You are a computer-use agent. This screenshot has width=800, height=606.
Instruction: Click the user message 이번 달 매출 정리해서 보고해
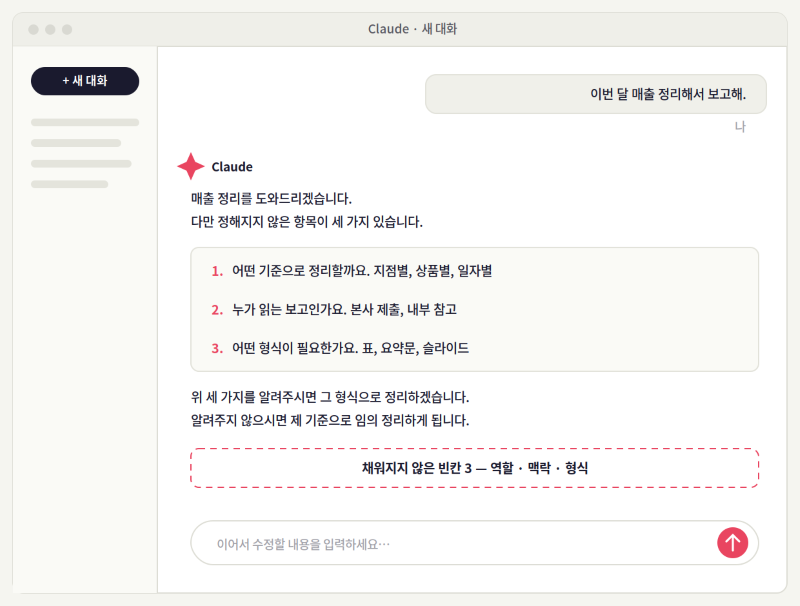tap(595, 94)
